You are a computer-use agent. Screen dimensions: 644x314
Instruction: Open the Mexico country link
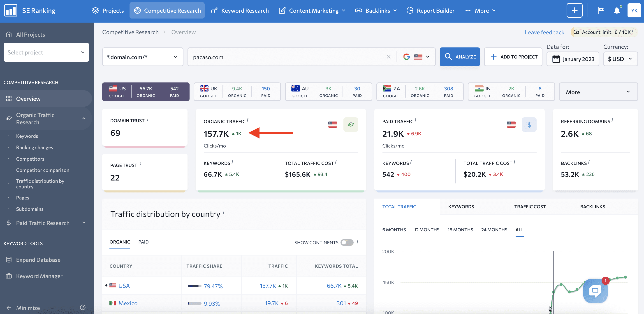pos(128,303)
